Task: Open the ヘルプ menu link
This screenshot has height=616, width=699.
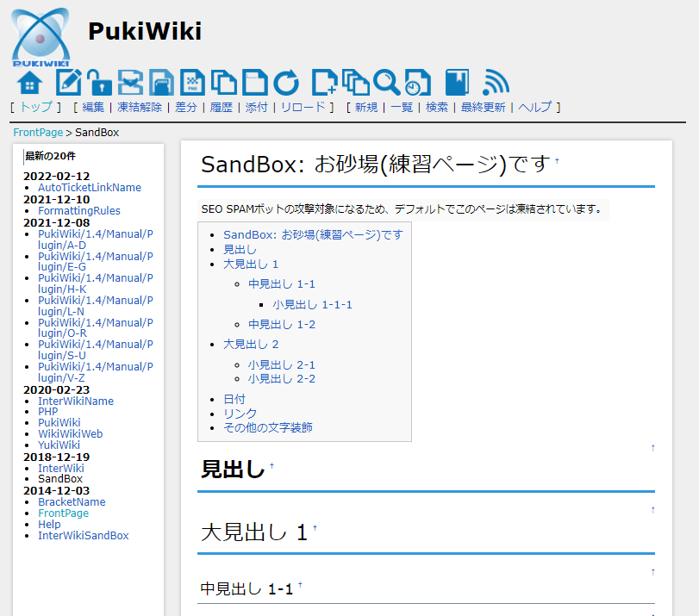Action: pos(535,107)
